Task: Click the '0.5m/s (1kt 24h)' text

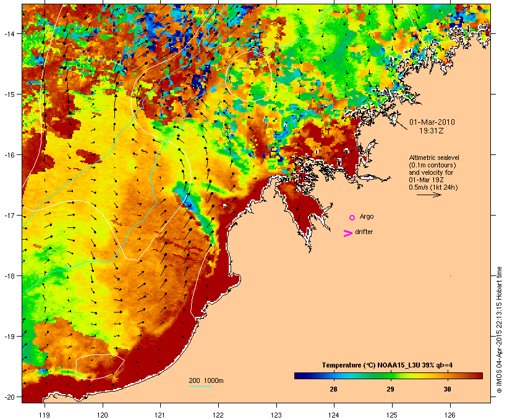Action: click(x=433, y=187)
